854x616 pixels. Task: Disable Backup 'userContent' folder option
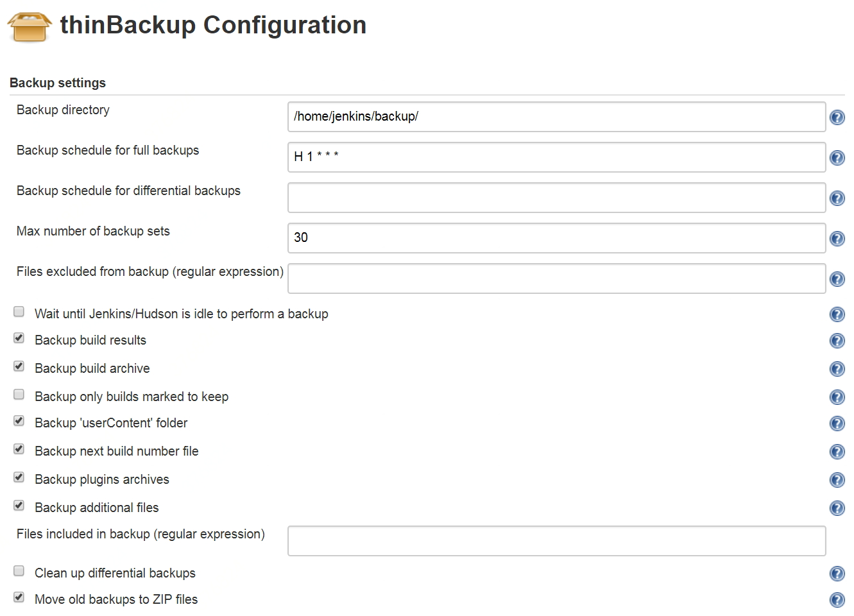tap(19, 421)
